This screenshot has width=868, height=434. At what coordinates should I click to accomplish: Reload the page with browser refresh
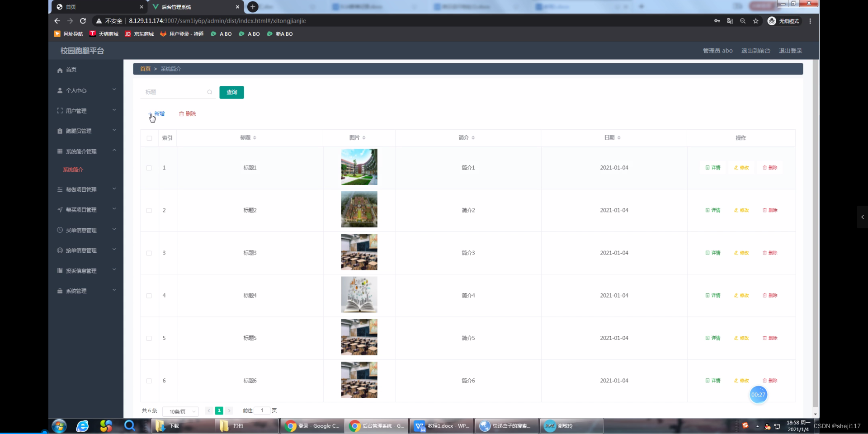pos(83,21)
